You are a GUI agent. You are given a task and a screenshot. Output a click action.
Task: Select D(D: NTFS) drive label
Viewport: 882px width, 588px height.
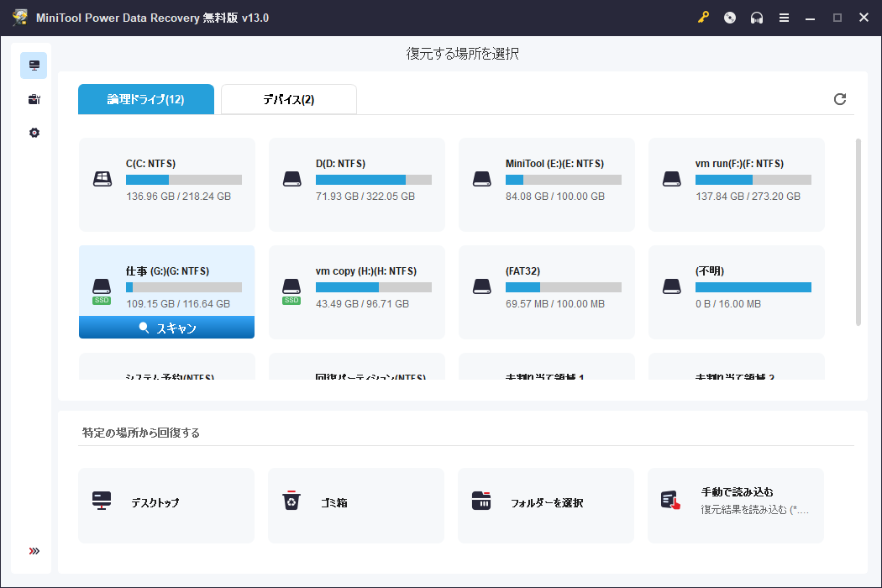pos(340,164)
